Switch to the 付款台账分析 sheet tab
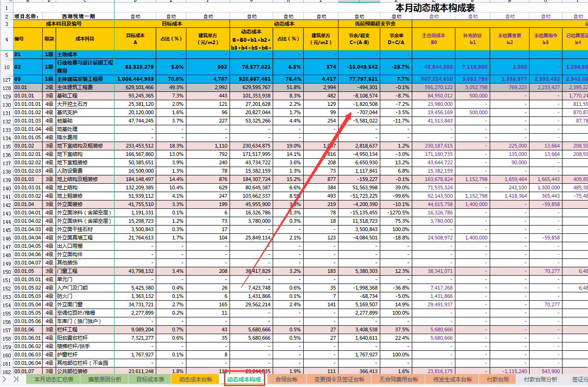 [x=540, y=379]
